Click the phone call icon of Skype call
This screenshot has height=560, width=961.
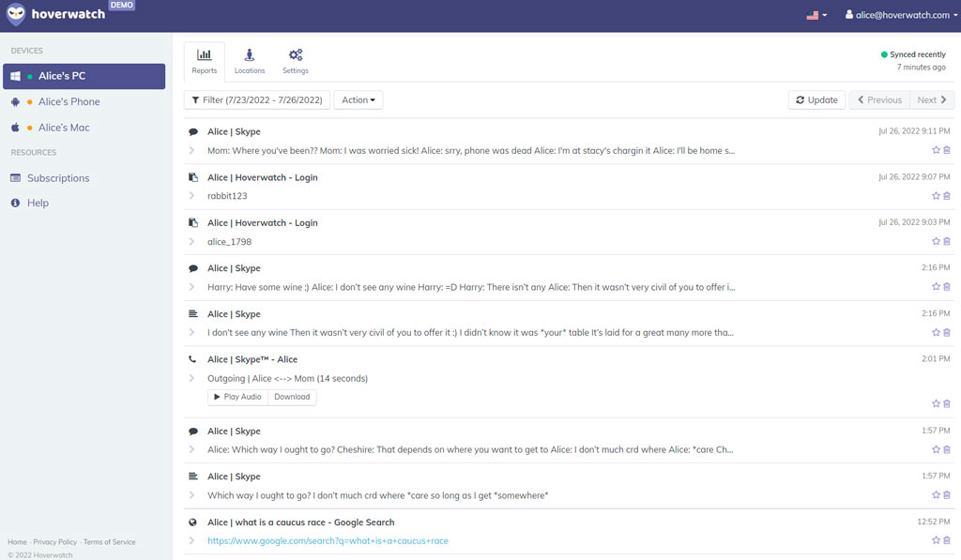193,359
